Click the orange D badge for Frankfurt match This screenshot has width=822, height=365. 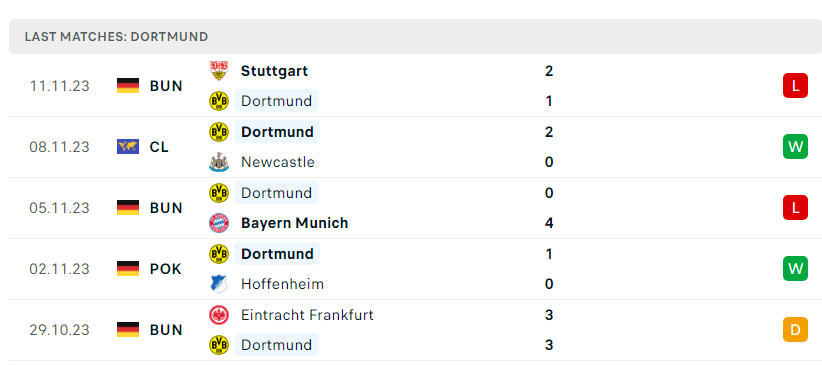[x=795, y=330]
